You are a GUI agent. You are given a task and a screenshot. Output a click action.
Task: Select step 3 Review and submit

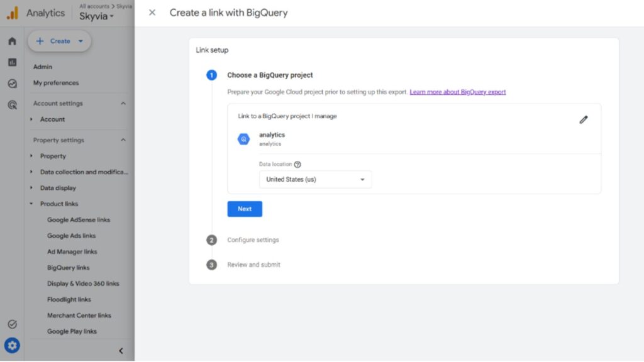[254, 265]
